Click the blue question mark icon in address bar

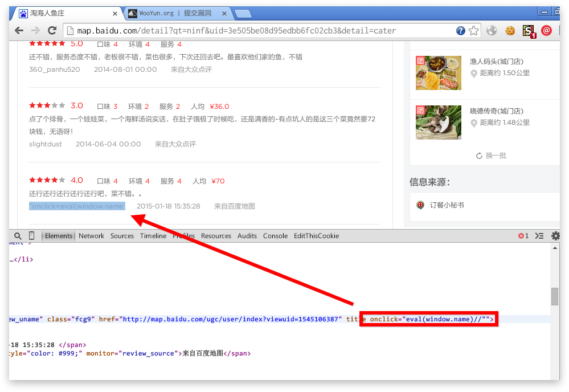point(461,31)
